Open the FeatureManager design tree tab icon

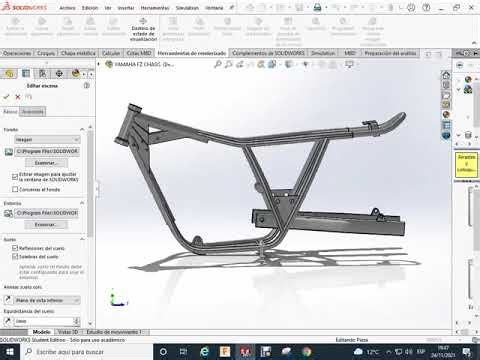[10, 73]
